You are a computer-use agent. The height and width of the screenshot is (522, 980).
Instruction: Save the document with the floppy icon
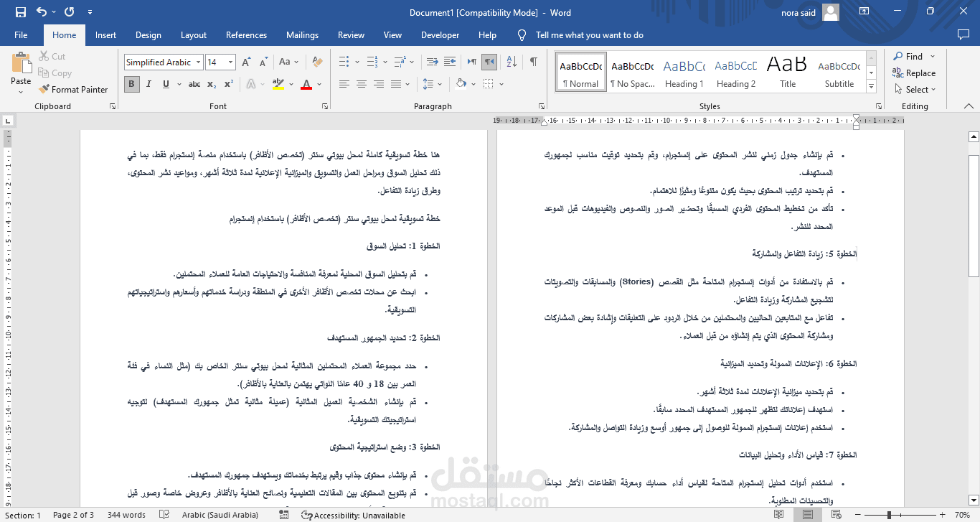[x=21, y=12]
